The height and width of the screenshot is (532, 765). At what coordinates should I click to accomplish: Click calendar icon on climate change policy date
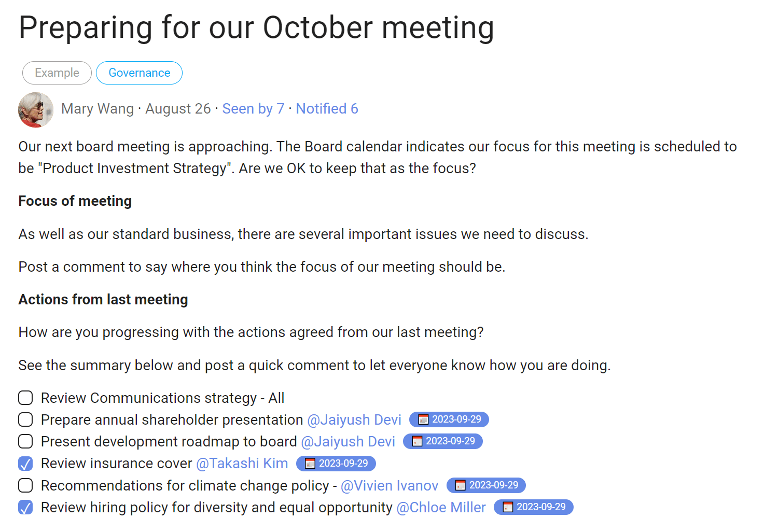click(x=460, y=485)
